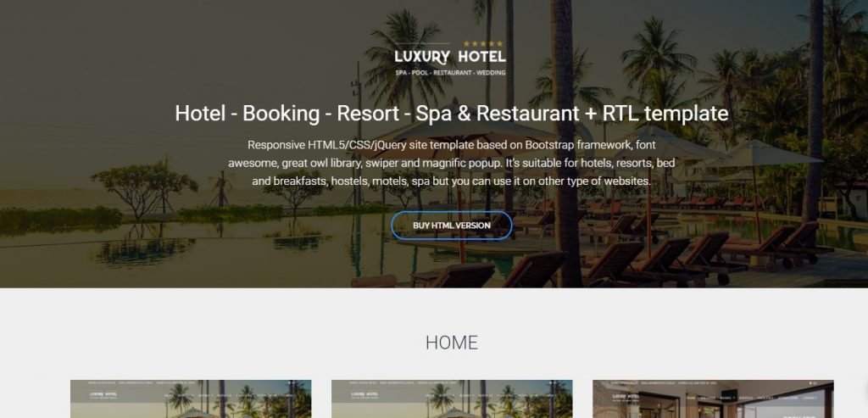The height and width of the screenshot is (418, 868).
Task: Click the Spa - Pool - Restaurant - Wedding tagline
Action: (450, 73)
